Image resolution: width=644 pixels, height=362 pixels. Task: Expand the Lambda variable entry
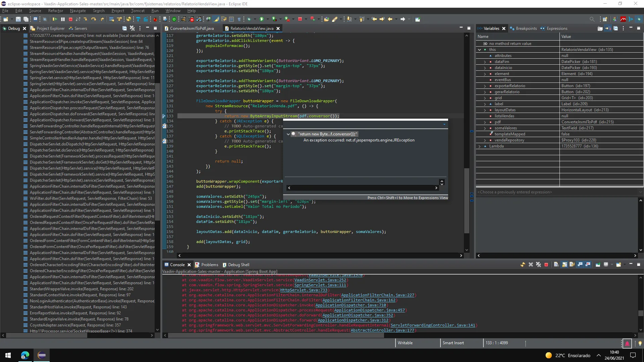[479, 146]
